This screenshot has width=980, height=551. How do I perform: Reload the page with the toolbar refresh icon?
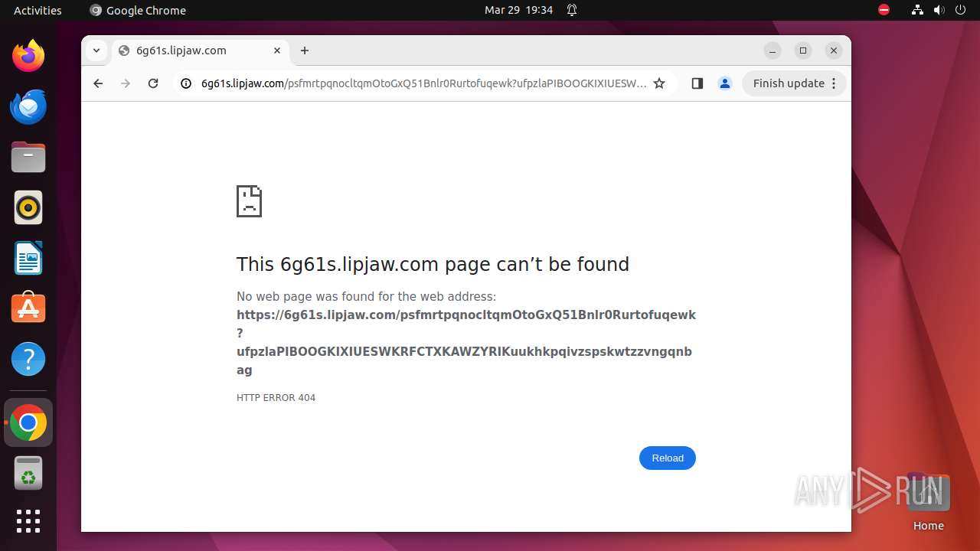coord(153,83)
